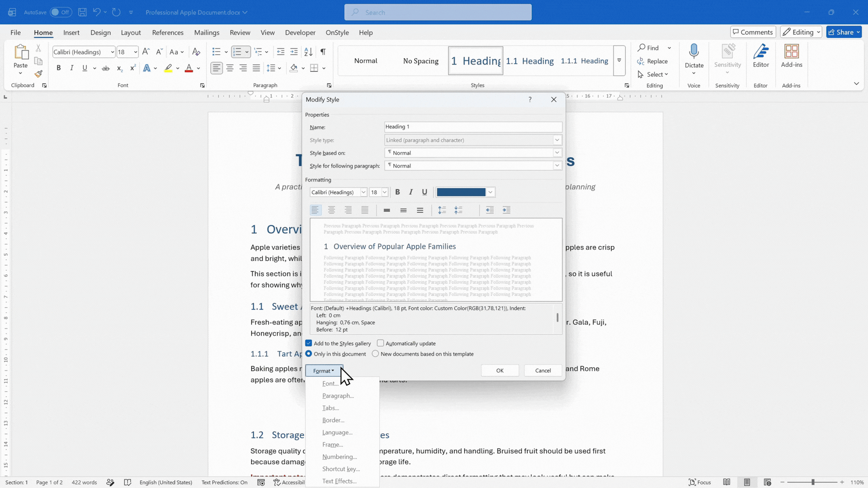Enable the Automatically update checkbox
The width and height of the screenshot is (868, 488).
coord(381,343)
